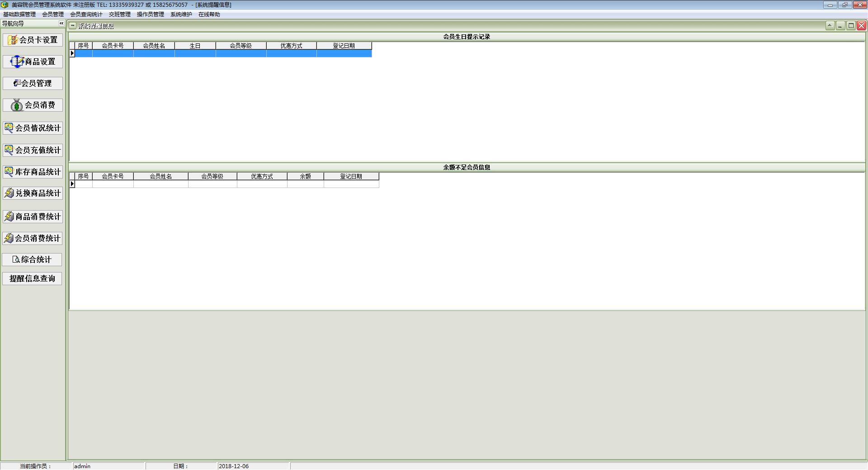Select the highlighted row in birthday table
The image size is (868, 470).
point(223,53)
